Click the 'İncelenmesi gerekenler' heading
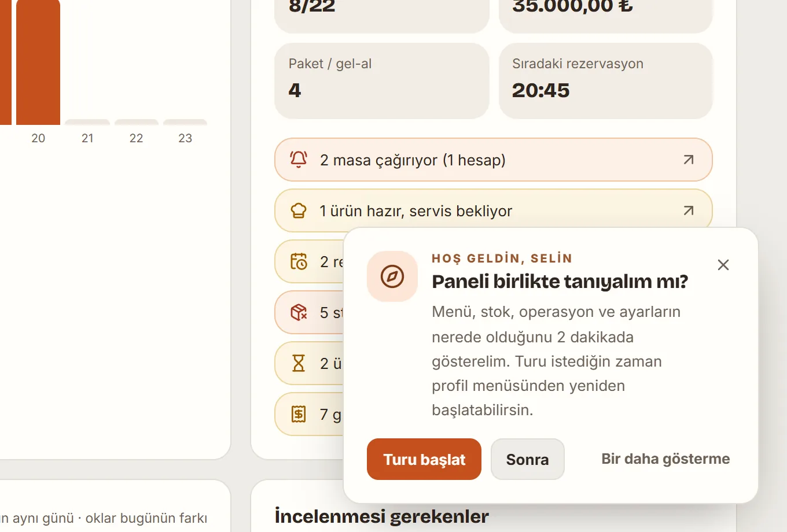The height and width of the screenshot is (532, 787). pyautogui.click(x=382, y=516)
